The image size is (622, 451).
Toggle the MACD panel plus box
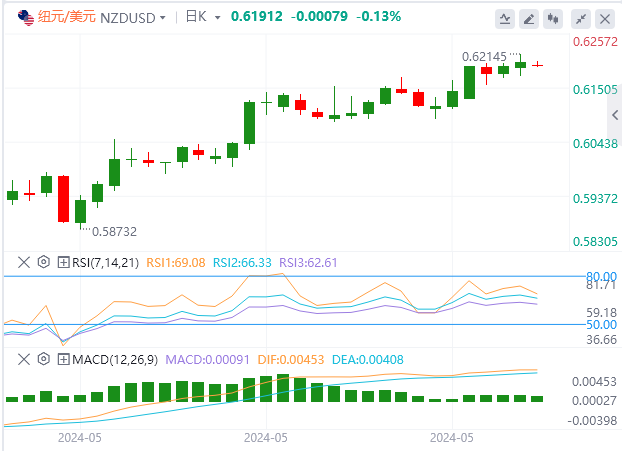pos(63,359)
